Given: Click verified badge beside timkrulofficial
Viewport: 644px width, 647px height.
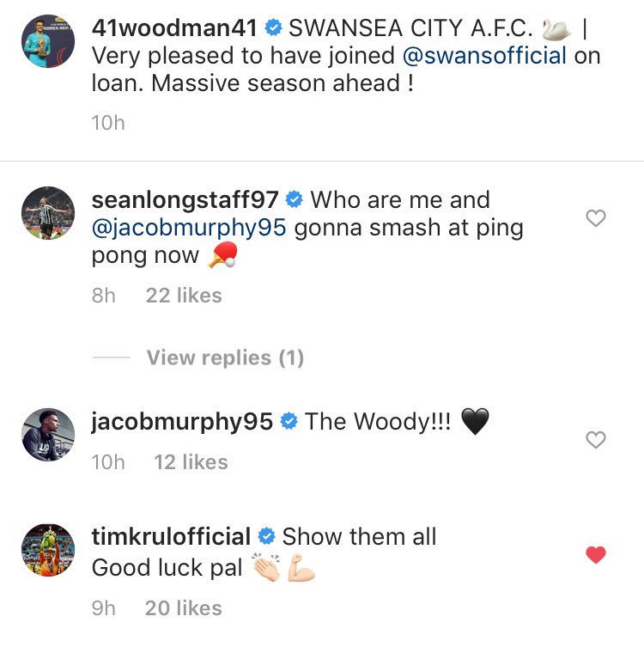Looking at the screenshot, I should click(266, 536).
